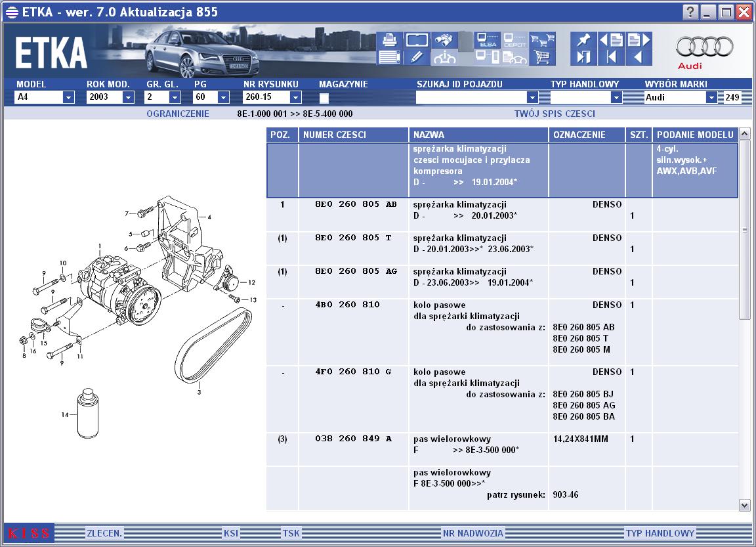Image resolution: width=756 pixels, height=547 pixels.
Task: Click the OGRANICZENIE label
Action: (x=178, y=114)
